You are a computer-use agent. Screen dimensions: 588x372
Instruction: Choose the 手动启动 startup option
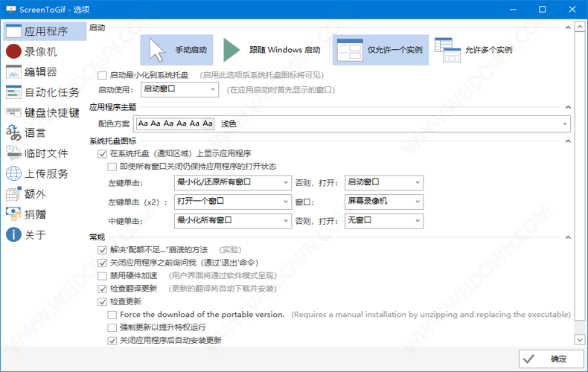pos(176,50)
